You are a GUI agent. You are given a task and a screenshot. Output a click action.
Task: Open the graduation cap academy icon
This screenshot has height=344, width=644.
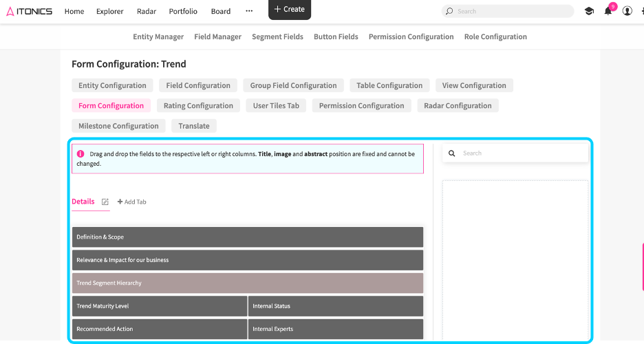[589, 11]
